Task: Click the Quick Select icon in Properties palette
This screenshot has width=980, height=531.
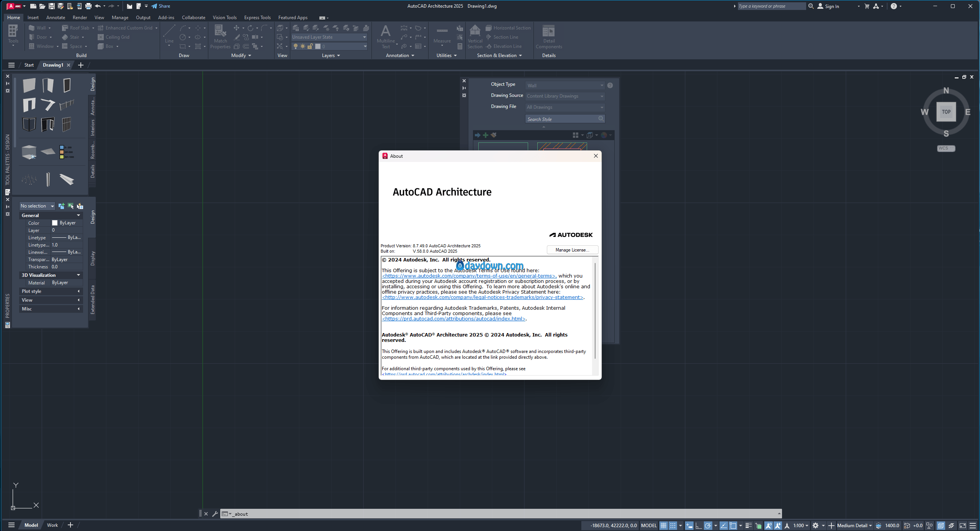Action: point(80,206)
